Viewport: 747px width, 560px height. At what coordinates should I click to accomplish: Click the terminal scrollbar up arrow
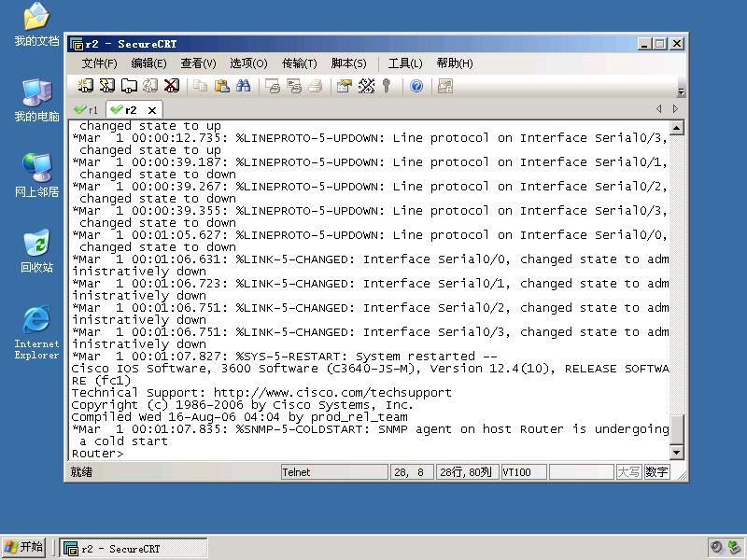(x=676, y=128)
